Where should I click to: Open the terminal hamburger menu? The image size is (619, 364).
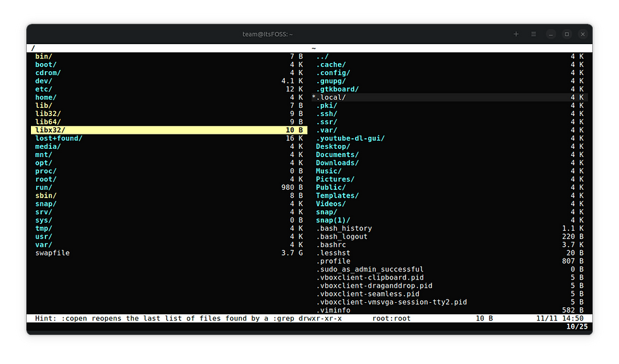[533, 34]
